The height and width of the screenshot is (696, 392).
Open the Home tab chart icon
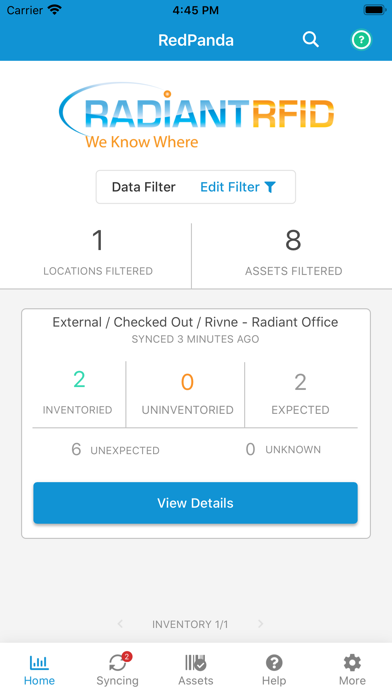(x=40, y=663)
